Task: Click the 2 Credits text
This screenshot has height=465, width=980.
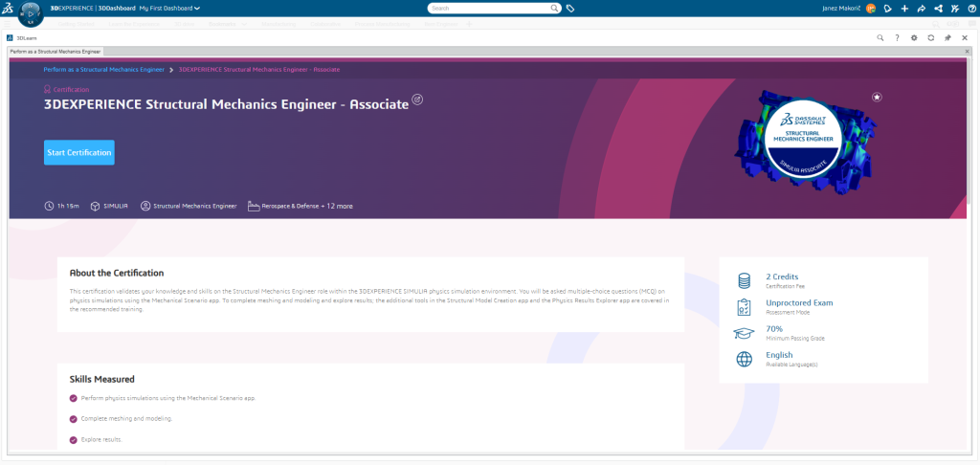Action: click(x=782, y=277)
